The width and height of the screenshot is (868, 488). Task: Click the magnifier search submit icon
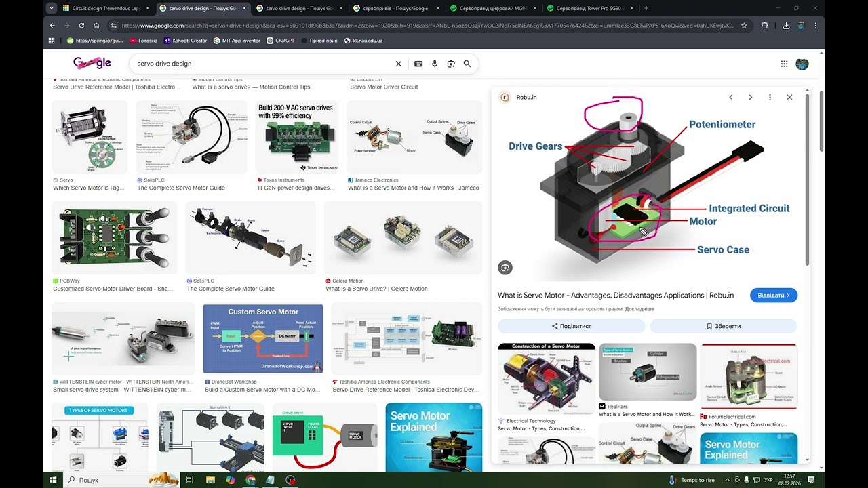click(467, 64)
